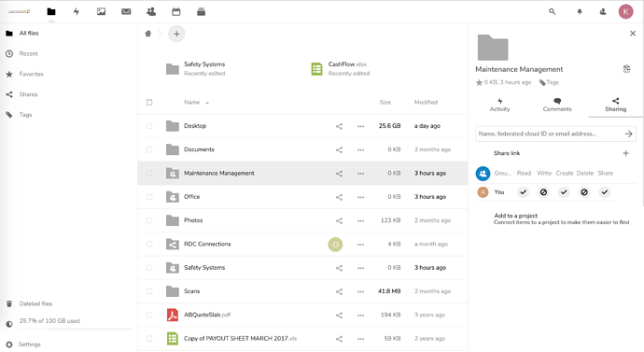The width and height of the screenshot is (644, 352).
Task: Open the Activity app lightning icon
Action: (x=77, y=11)
